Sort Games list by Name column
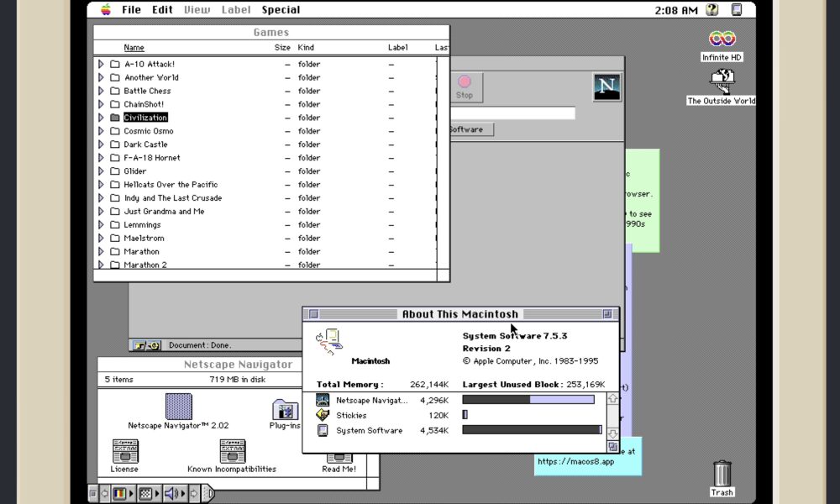This screenshot has width=840, height=504. coord(134,48)
